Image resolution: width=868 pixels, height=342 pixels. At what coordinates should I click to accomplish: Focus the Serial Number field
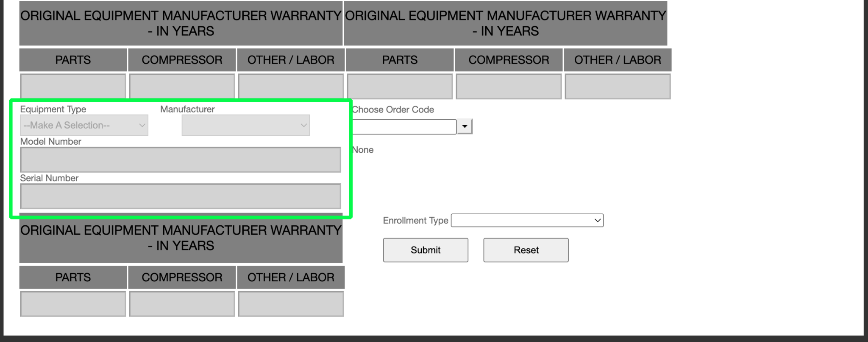pyautogui.click(x=181, y=196)
